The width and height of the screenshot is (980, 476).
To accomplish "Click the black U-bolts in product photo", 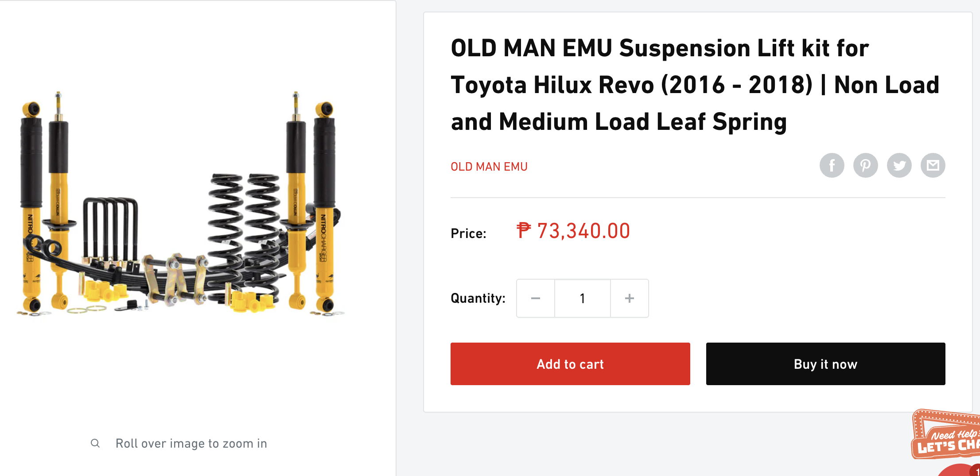I will (x=110, y=230).
